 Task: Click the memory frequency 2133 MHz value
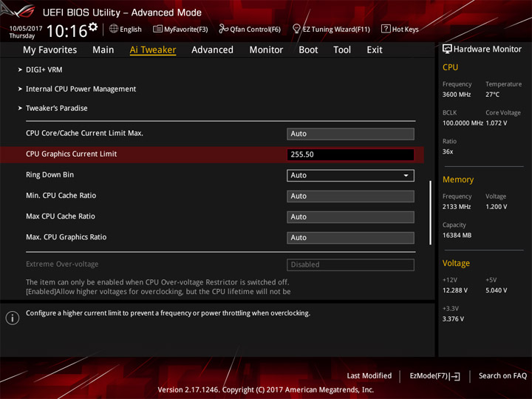coord(457,207)
